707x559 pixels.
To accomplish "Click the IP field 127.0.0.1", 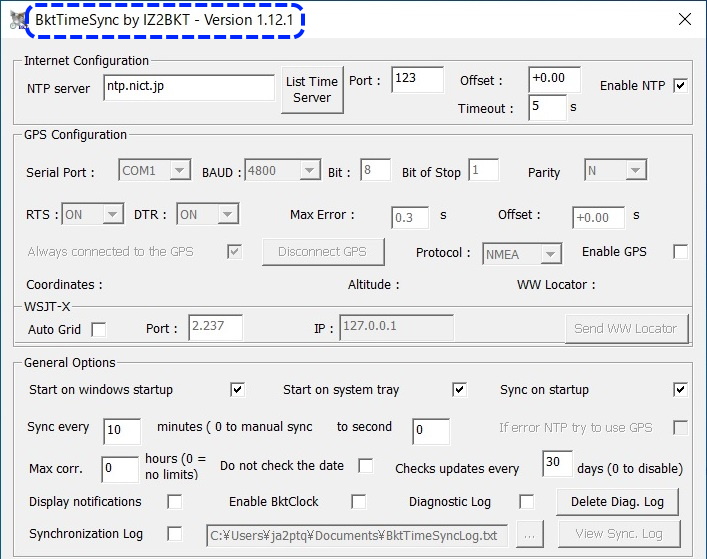I will [x=396, y=327].
